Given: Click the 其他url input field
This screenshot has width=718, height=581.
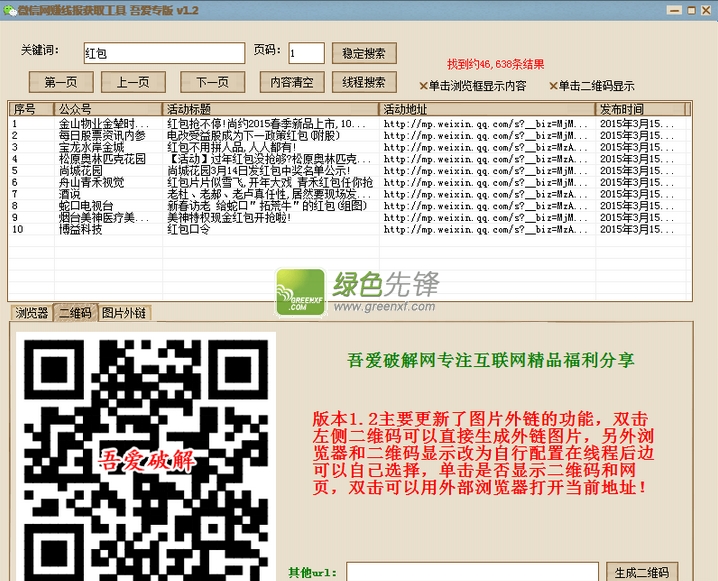Looking at the screenshot, I should 472,572.
